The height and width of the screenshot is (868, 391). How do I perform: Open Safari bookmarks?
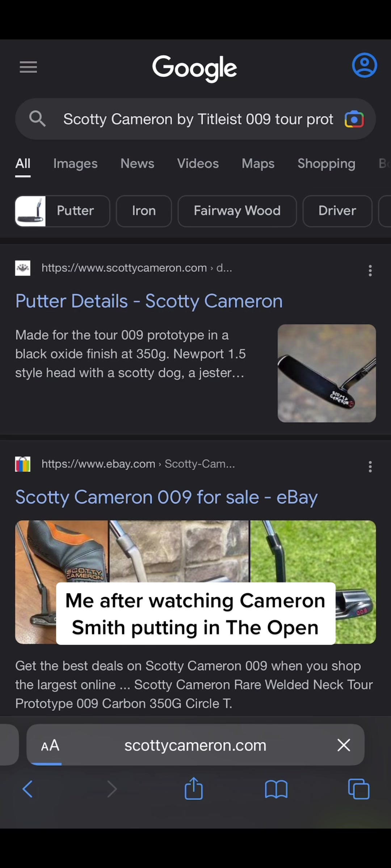[x=276, y=789]
